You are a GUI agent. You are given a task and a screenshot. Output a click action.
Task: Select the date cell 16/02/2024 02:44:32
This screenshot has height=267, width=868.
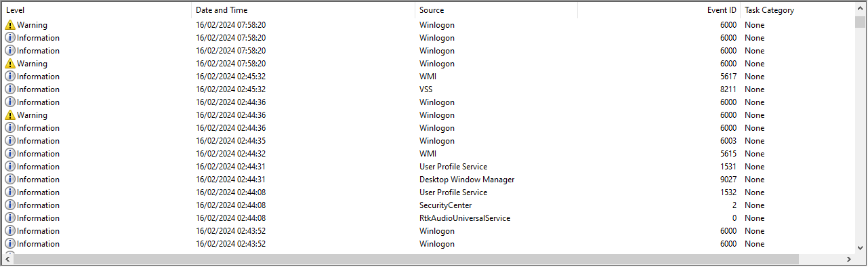[230, 154]
